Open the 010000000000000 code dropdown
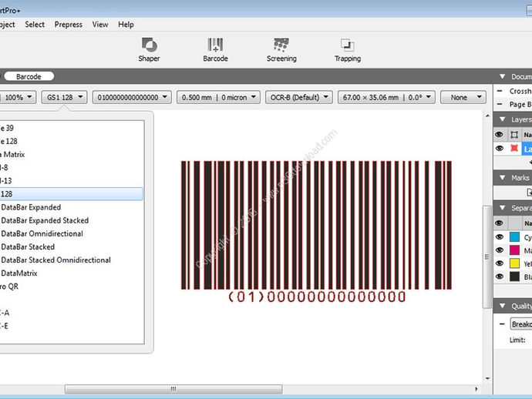This screenshot has height=399, width=532. (132, 97)
